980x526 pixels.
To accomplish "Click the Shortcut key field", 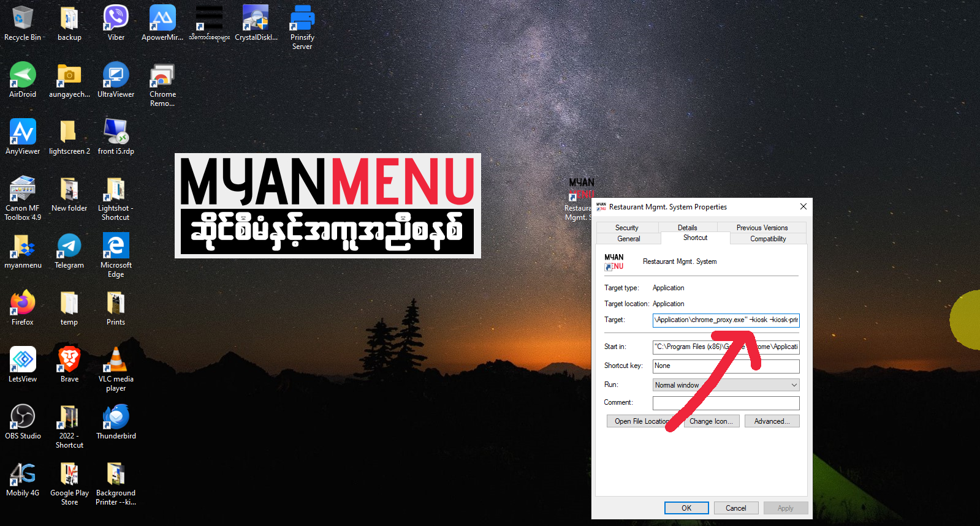I will 726,366.
